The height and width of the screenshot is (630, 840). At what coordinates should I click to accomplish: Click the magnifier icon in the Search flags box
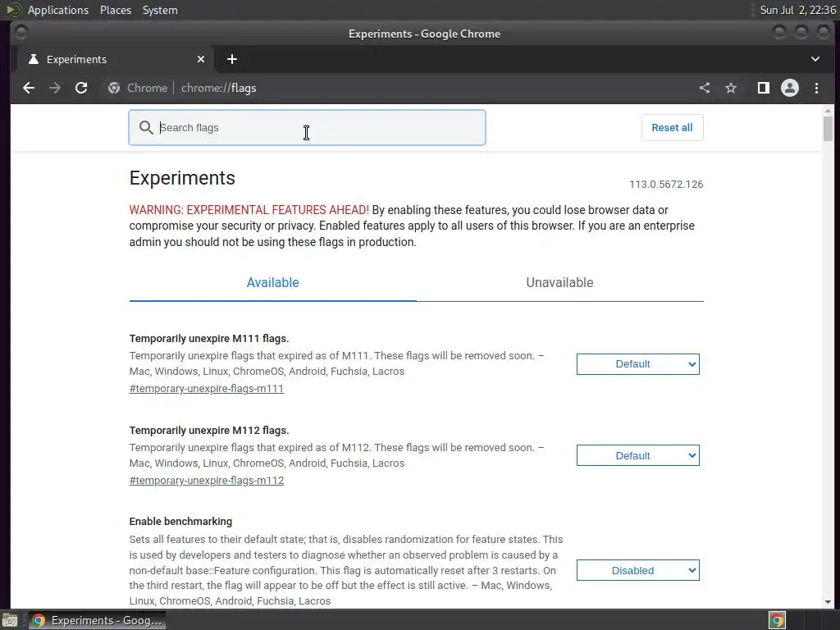click(146, 127)
